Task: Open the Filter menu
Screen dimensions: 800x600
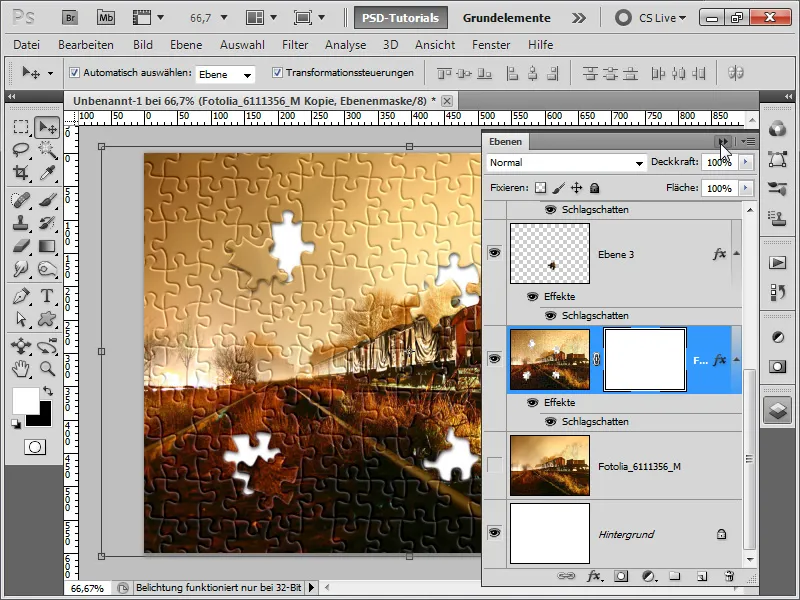Action: (295, 45)
